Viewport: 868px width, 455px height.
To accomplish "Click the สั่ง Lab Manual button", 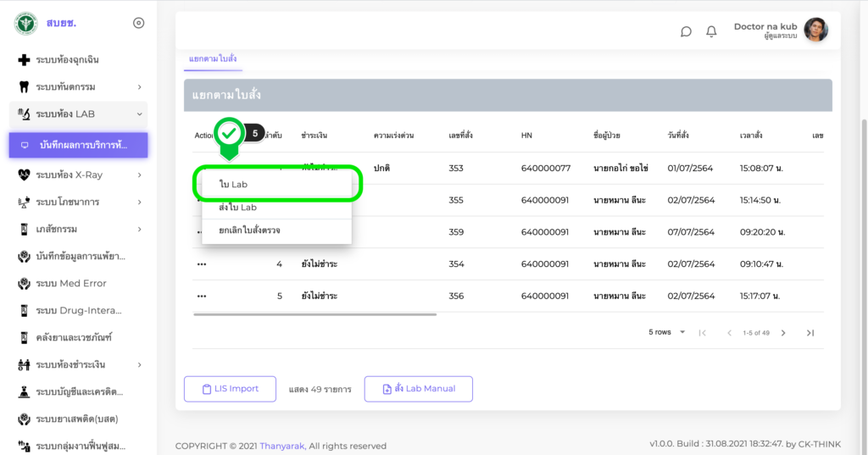I will pyautogui.click(x=418, y=389).
